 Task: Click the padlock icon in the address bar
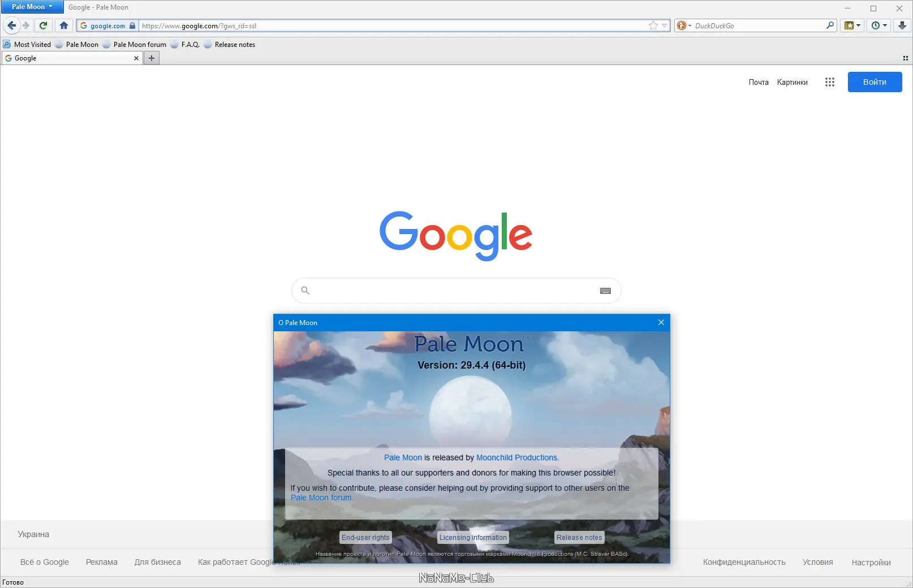[x=132, y=25]
